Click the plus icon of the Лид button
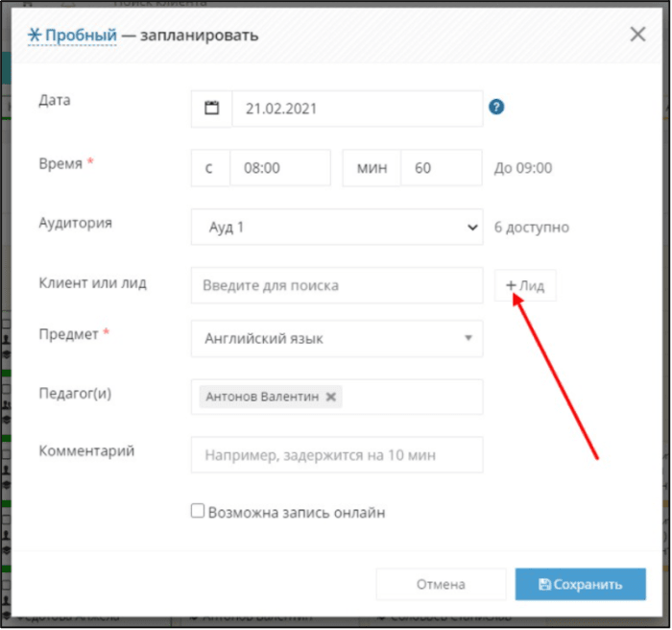 511,285
